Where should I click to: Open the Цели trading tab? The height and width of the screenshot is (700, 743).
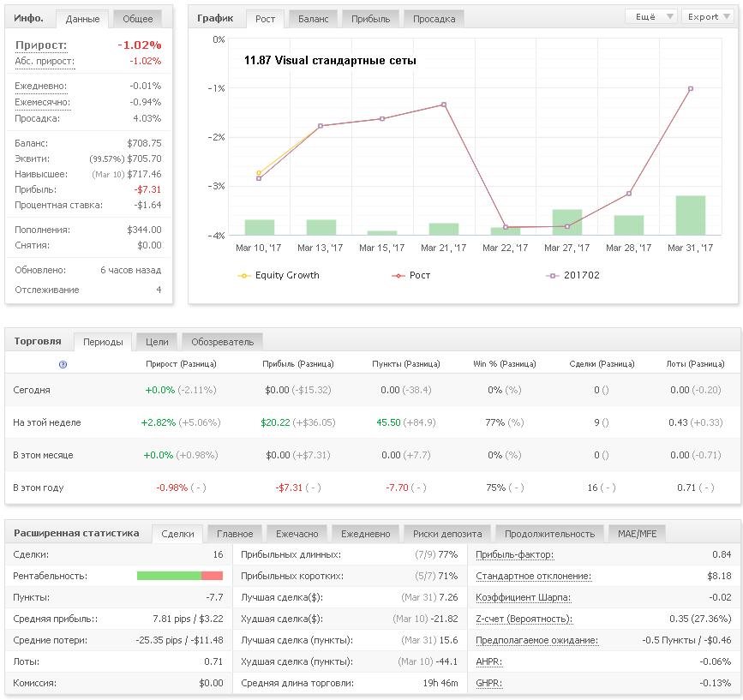pyautogui.click(x=157, y=342)
